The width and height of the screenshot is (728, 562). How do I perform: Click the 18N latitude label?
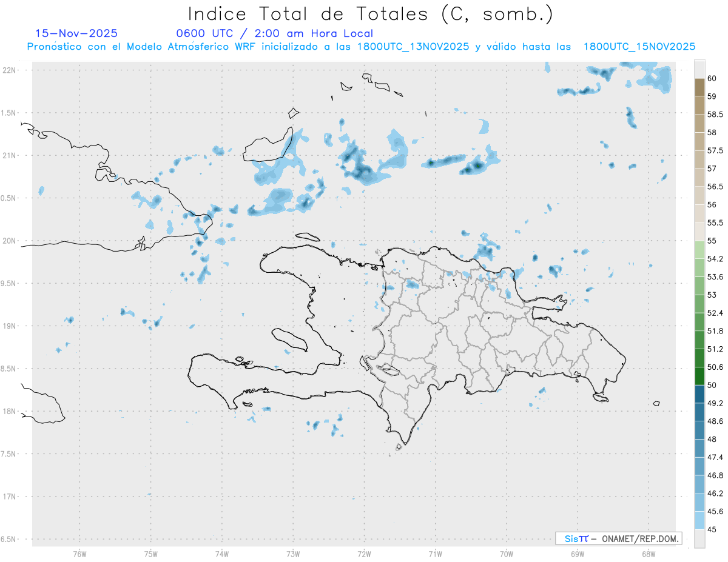[x=9, y=411]
